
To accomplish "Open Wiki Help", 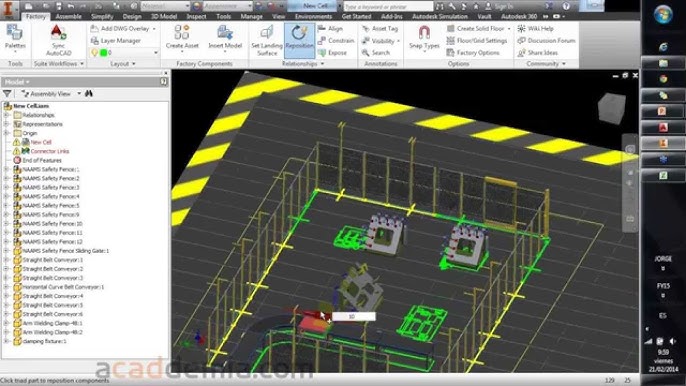I will tap(536, 28).
